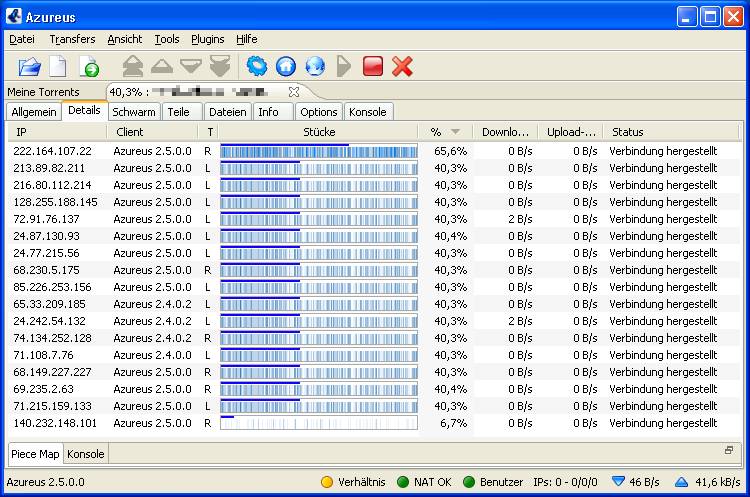Screen dimensions: 750x497
Task: Click the restore icon in bottom panel
Action: [729, 450]
